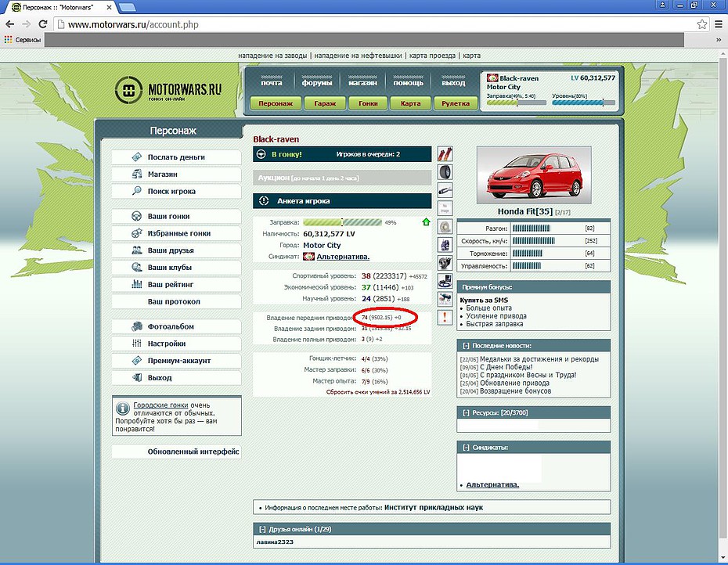Open Избранные гонки in the sidebar
728x565 pixels.
[x=176, y=233]
